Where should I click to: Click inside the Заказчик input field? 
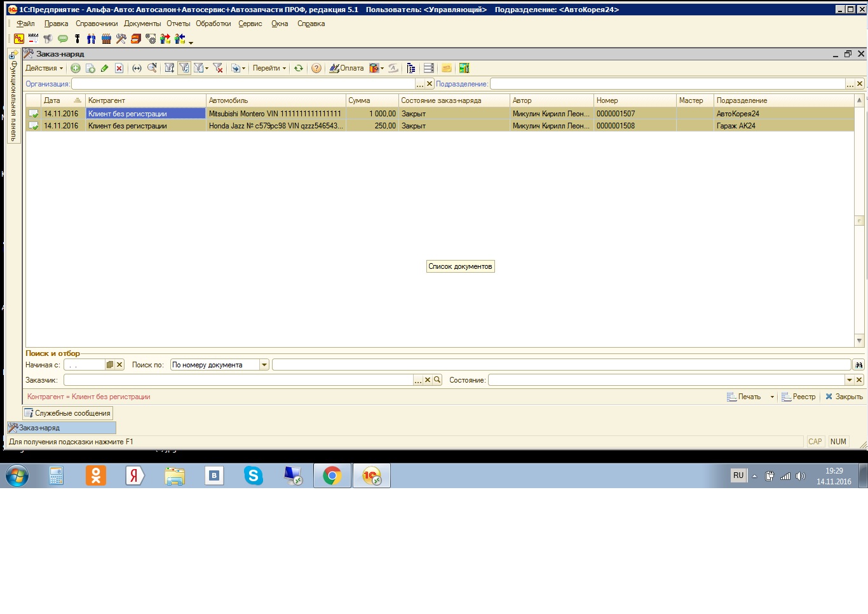[x=238, y=380]
